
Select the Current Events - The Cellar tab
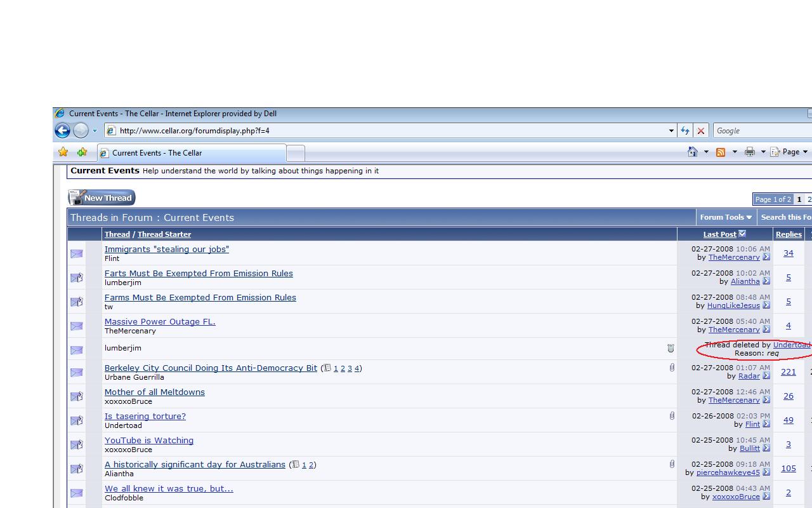(x=190, y=153)
